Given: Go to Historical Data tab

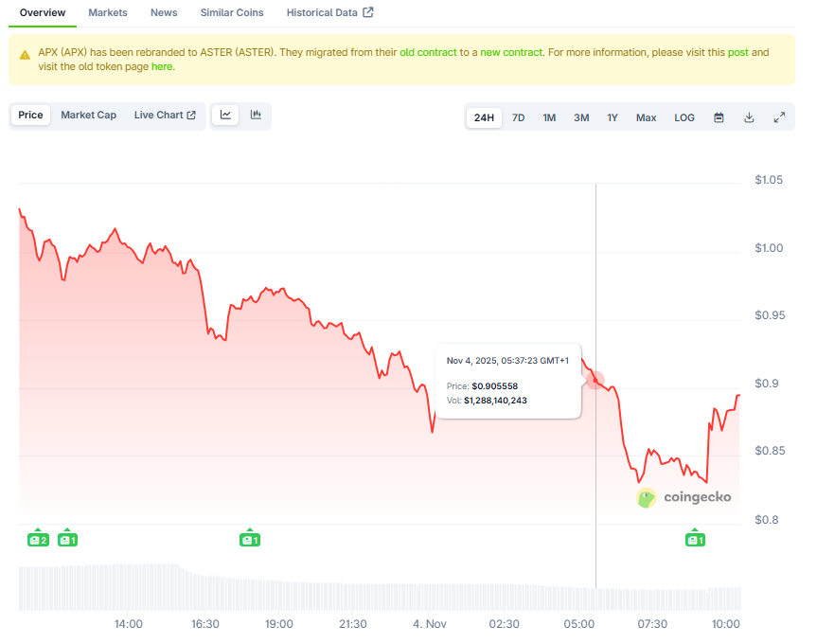Looking at the screenshot, I should click(329, 12).
